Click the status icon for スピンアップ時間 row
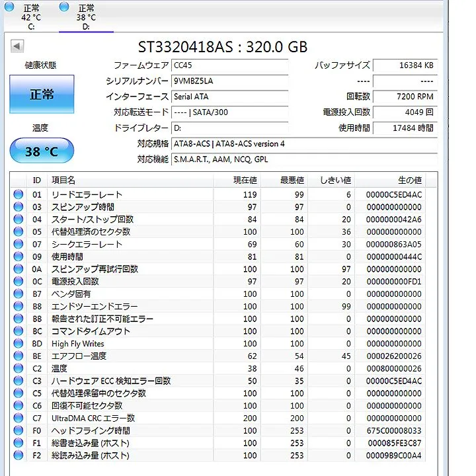Screen dimensions: 476x476 [x=18, y=208]
